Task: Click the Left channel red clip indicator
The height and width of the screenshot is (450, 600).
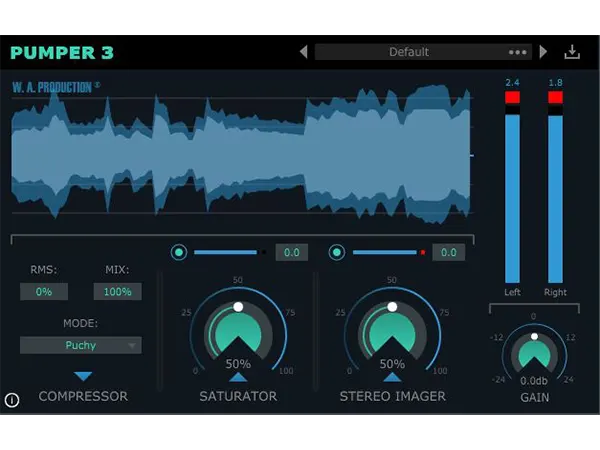Action: pos(512,98)
